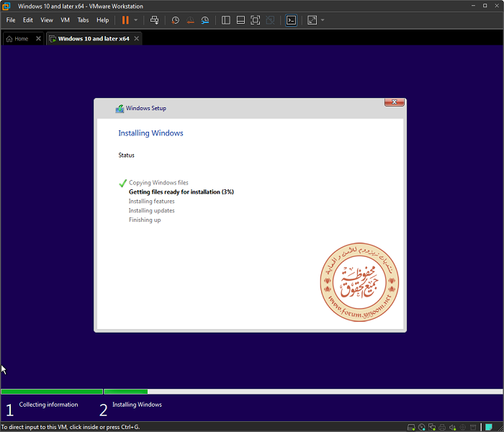
Task: Pause the virtual machine with the orange button
Action: pos(125,20)
